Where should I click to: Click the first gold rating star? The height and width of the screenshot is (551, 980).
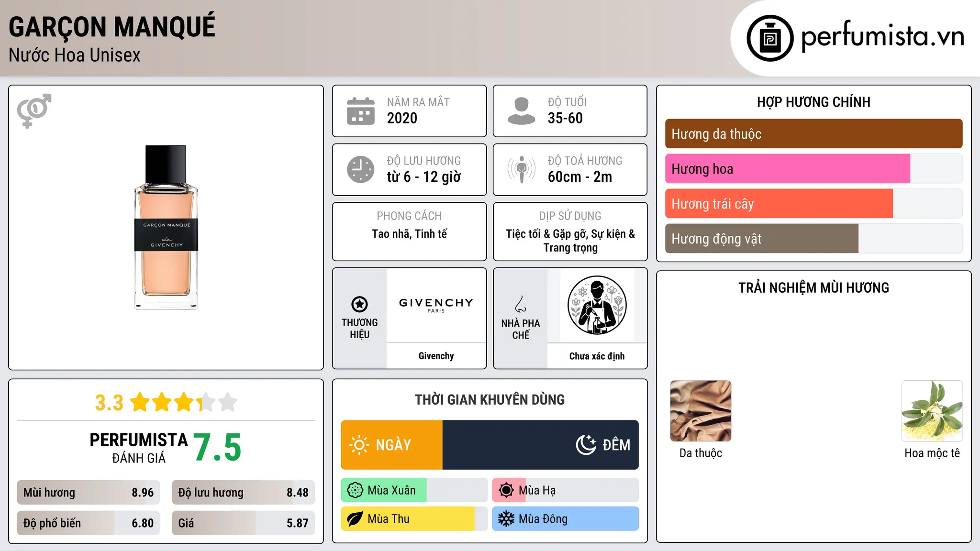tap(140, 402)
